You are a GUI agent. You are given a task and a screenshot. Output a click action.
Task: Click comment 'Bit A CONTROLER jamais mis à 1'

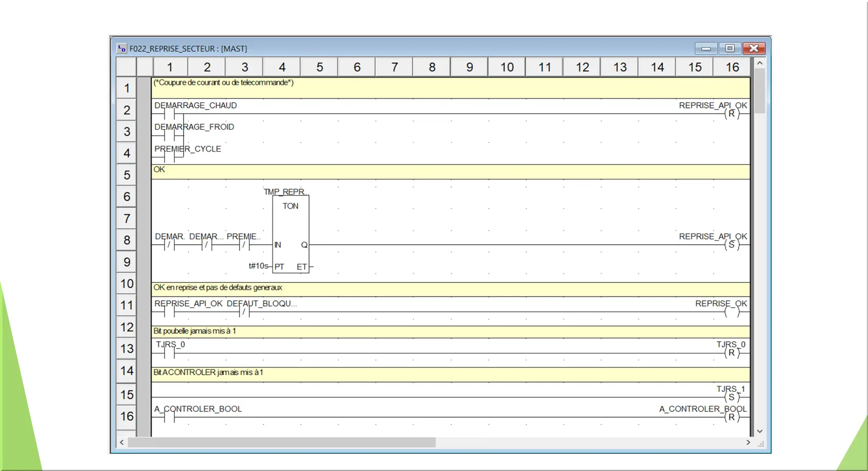tap(208, 373)
